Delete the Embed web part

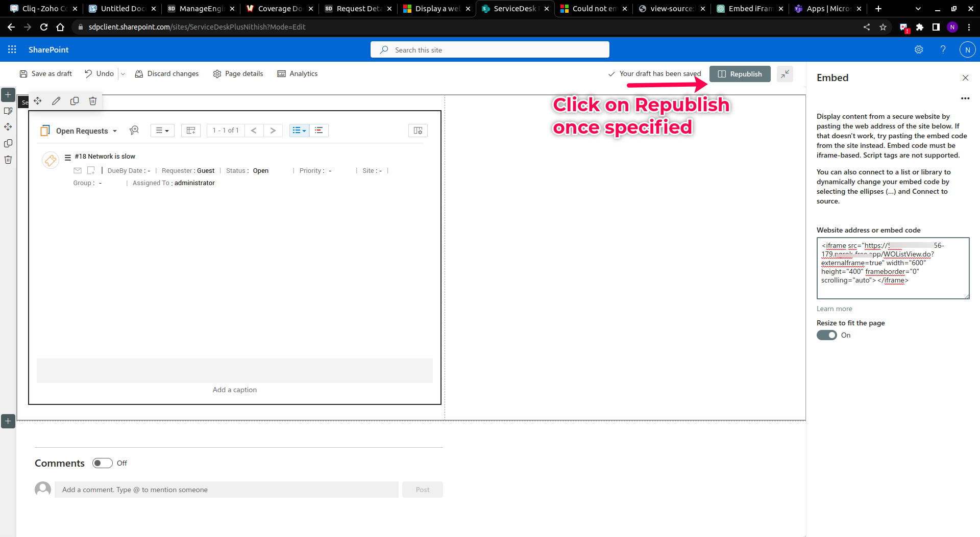[x=93, y=101]
